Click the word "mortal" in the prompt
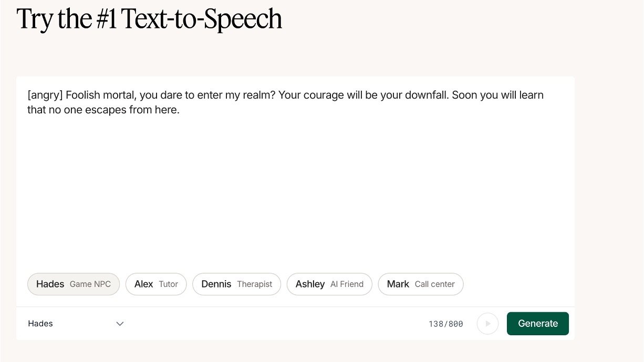Image resolution: width=644 pixels, height=362 pixels. [120, 95]
